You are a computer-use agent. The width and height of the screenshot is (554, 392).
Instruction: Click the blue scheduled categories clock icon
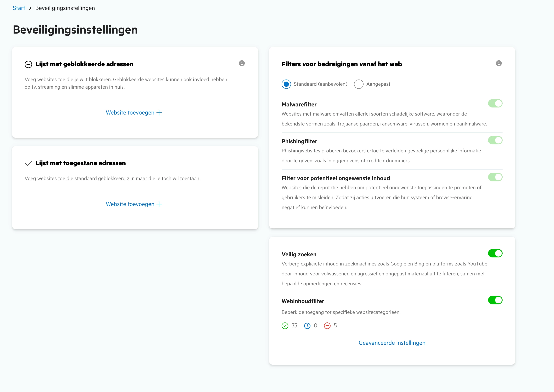coord(307,326)
